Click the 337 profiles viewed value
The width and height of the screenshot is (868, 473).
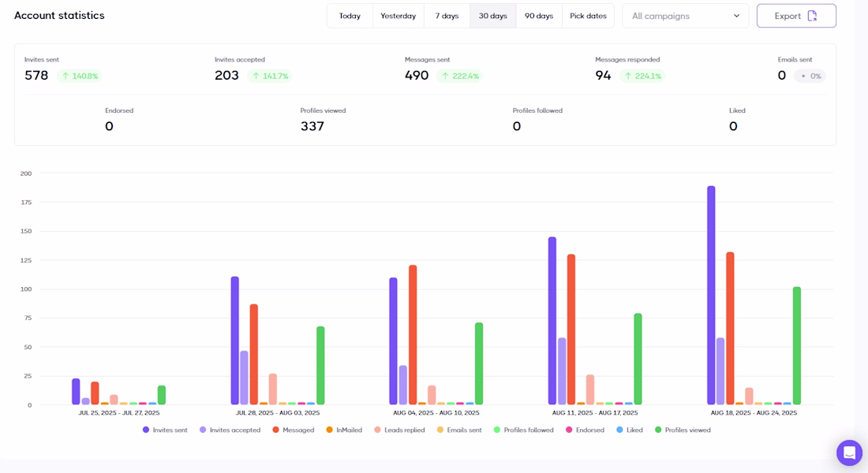coord(312,126)
